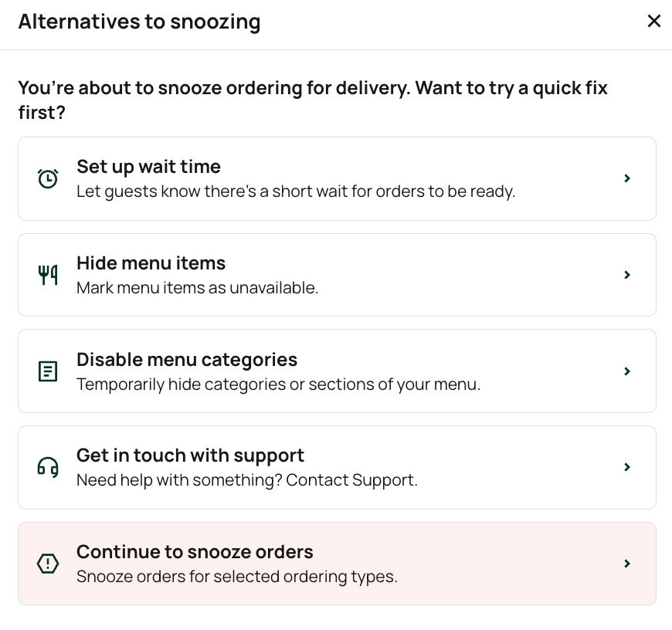Screen dimensions: 672x630
Task: Open Hide menu items via its arrow
Action: 627,275
